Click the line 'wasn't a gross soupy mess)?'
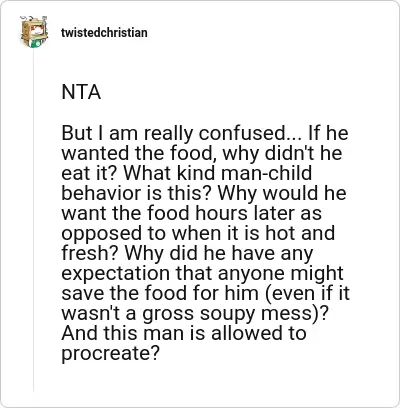The width and height of the screenshot is (400, 408). 194,313
